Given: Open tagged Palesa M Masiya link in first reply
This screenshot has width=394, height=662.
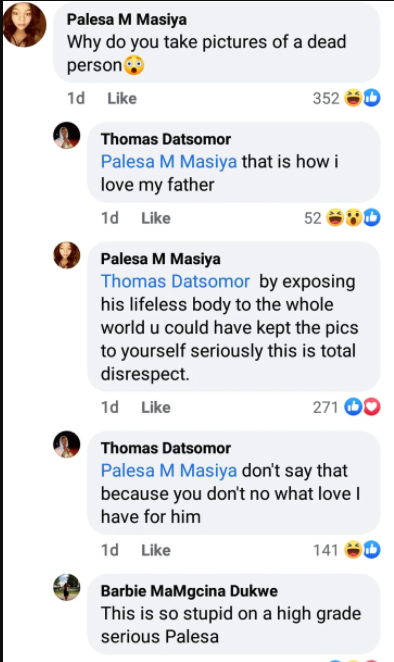Looking at the screenshot, I should (x=169, y=162).
